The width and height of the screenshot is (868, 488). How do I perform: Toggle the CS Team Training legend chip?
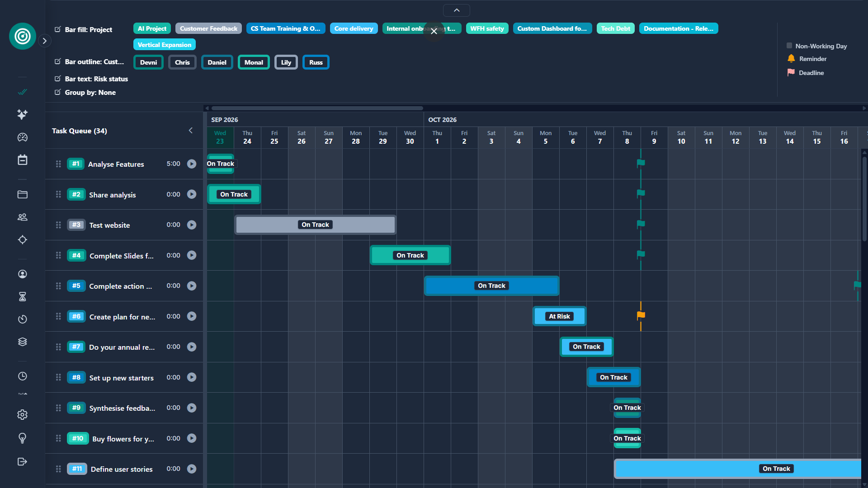[x=285, y=28]
